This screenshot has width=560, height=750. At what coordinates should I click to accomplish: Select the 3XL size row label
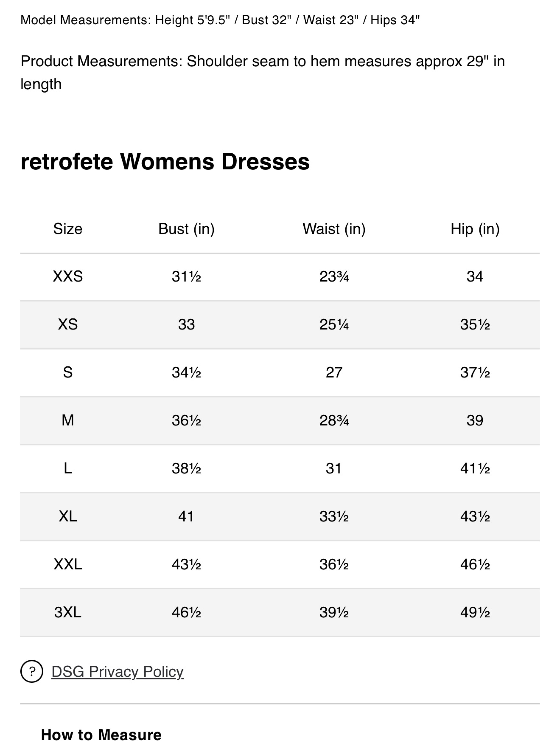point(68,612)
